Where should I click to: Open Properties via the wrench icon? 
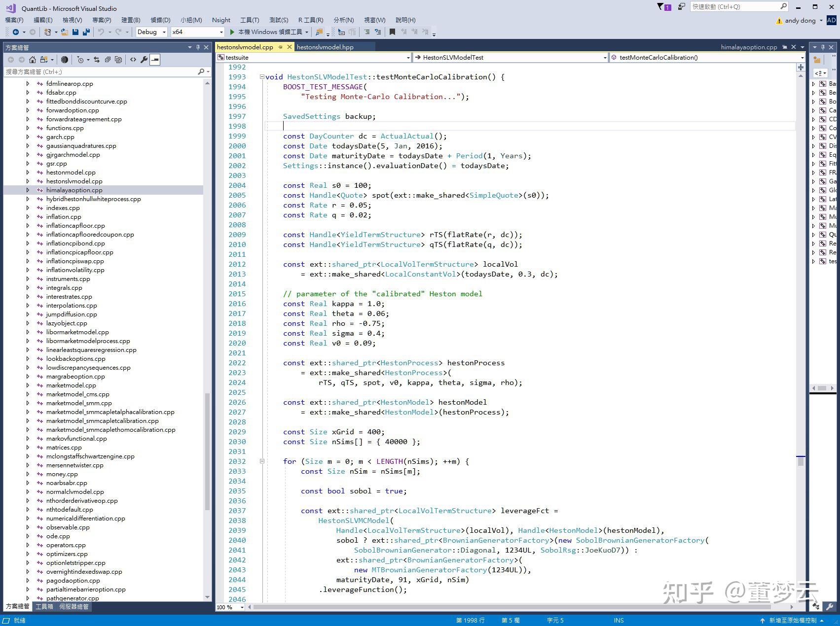pos(144,60)
